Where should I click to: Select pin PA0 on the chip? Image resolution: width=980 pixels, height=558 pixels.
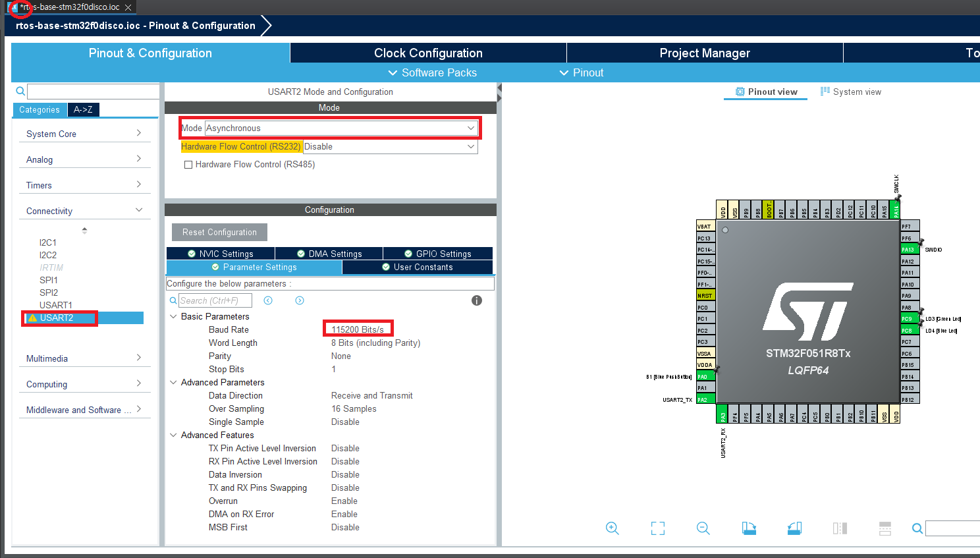coord(705,377)
